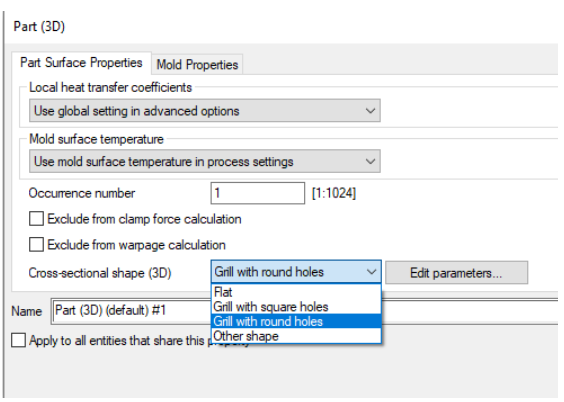Image resolution: width=564 pixels, height=402 pixels.
Task: Click the chevron of Cross-sectional shape combo
Action: tap(372, 272)
